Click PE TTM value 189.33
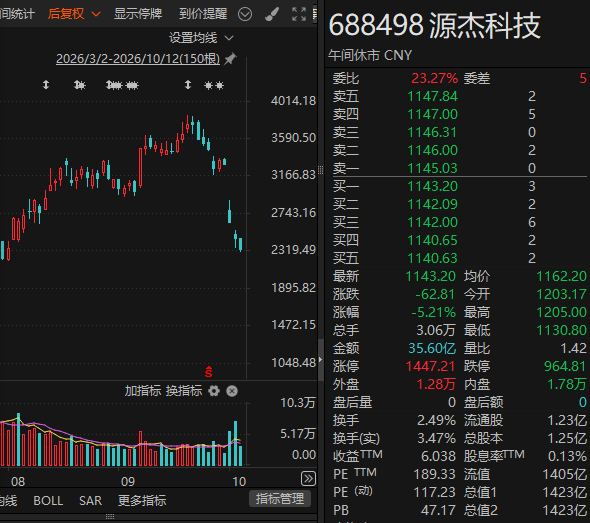This screenshot has width=590, height=523. 435,474
